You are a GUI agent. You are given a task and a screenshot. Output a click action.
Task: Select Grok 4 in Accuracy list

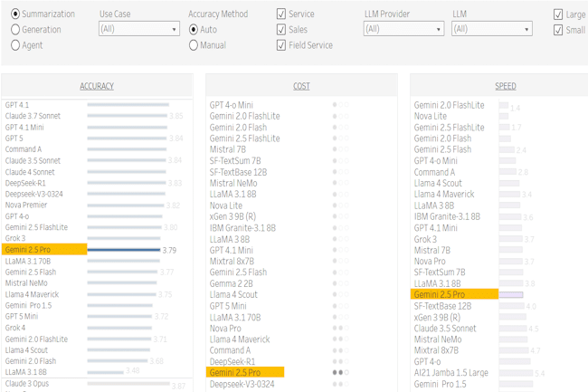(x=15, y=328)
